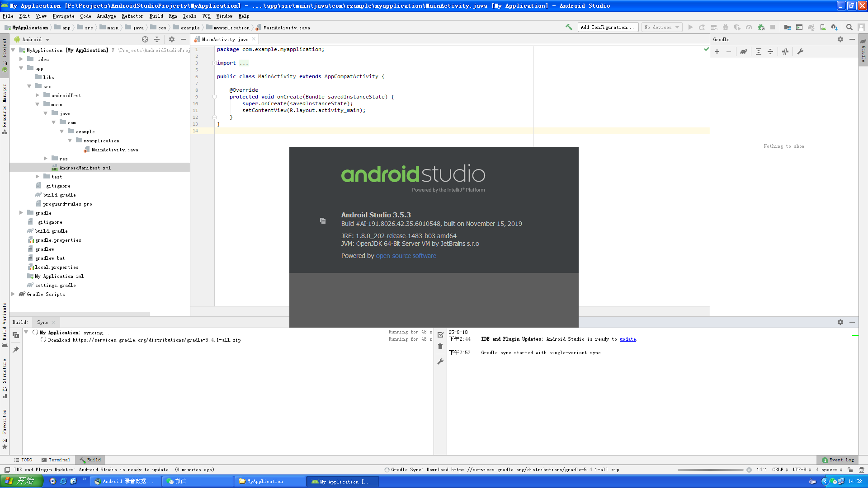Toggle the Resource Manager side tab
Viewport: 868px width, 488px height.
click(5, 108)
